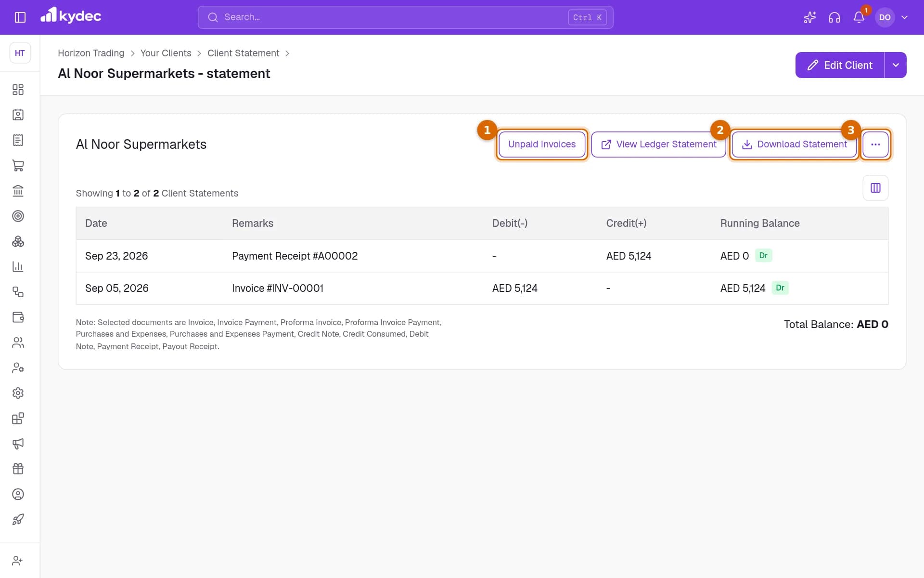
Task: Go to Horizon Trading breadcrumb
Action: pos(91,53)
